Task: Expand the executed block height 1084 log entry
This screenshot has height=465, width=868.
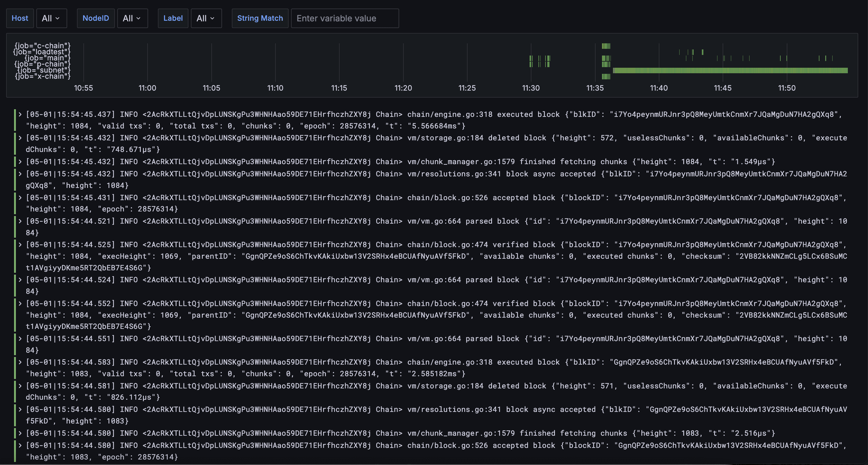Action: [x=20, y=114]
